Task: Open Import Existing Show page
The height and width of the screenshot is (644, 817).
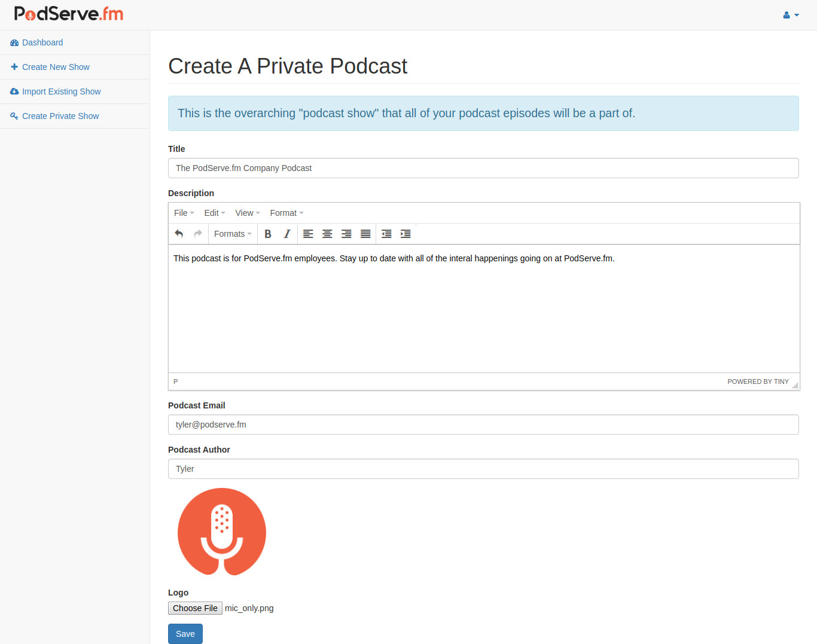Action: pos(75,91)
